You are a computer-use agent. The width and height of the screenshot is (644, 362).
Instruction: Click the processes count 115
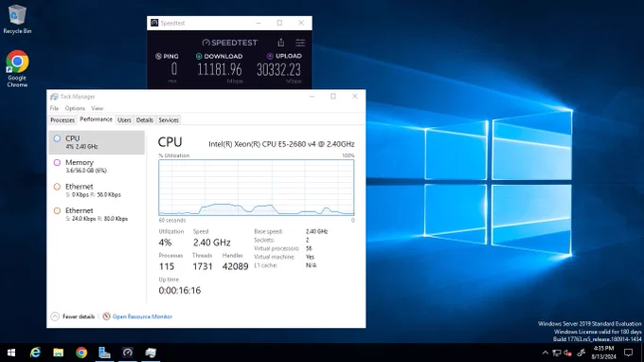pos(167,266)
